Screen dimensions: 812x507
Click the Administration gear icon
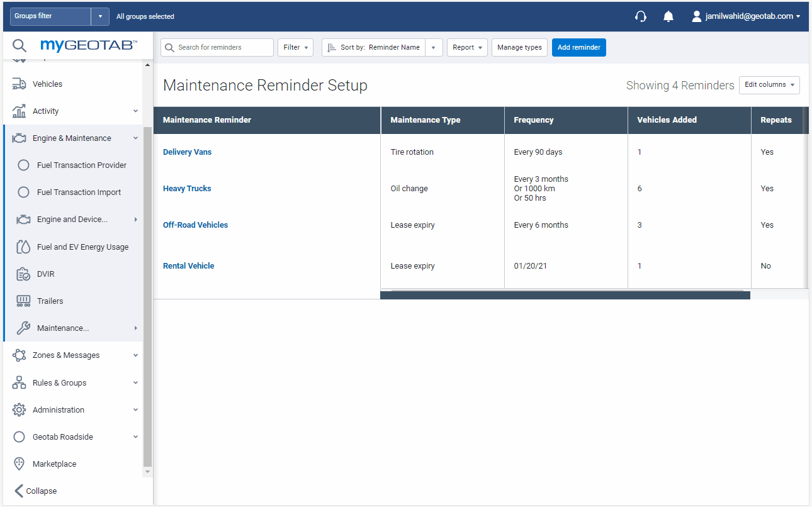20,409
